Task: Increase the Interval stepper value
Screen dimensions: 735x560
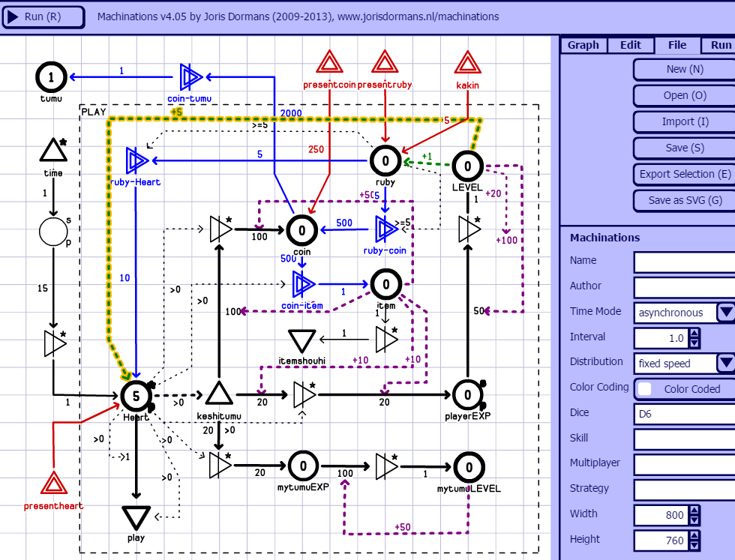Action: [694, 334]
